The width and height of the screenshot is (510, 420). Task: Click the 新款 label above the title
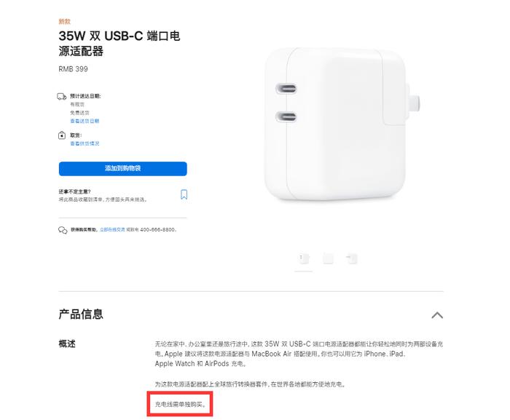tap(64, 21)
